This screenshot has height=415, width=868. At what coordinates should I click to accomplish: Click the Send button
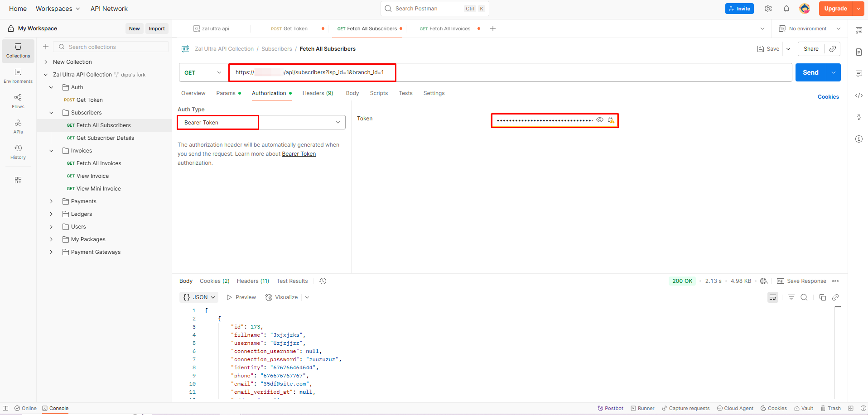click(x=810, y=72)
